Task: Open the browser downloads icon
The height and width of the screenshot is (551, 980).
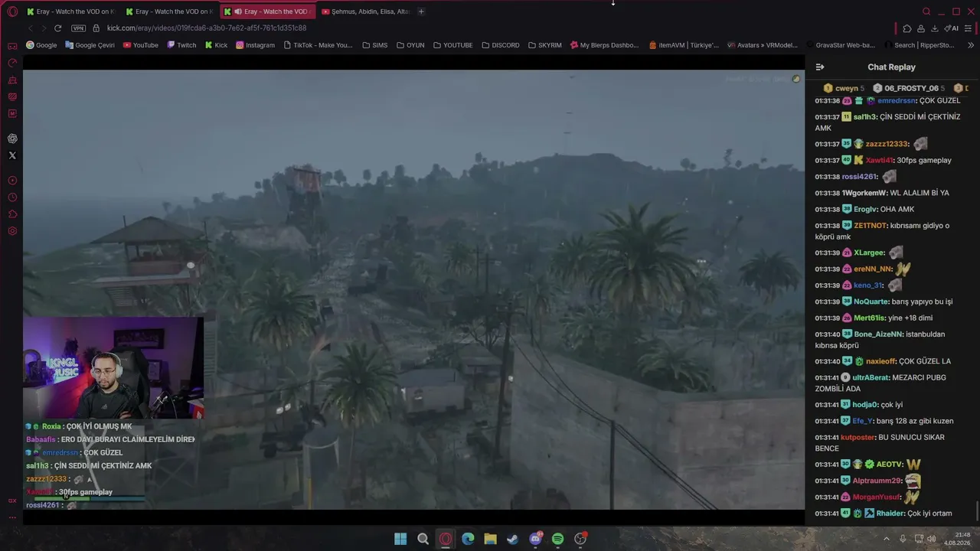Action: (x=935, y=28)
